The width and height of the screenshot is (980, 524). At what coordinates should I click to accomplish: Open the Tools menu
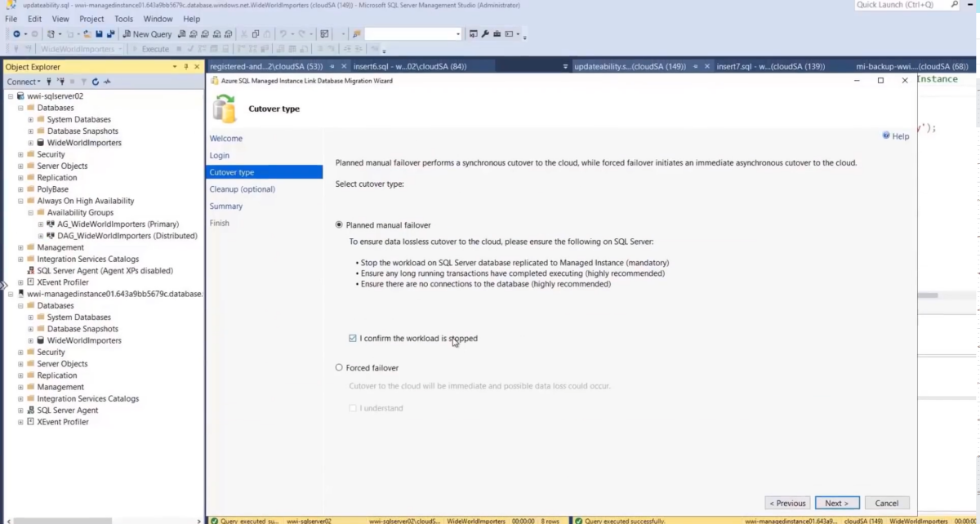[x=124, y=19]
